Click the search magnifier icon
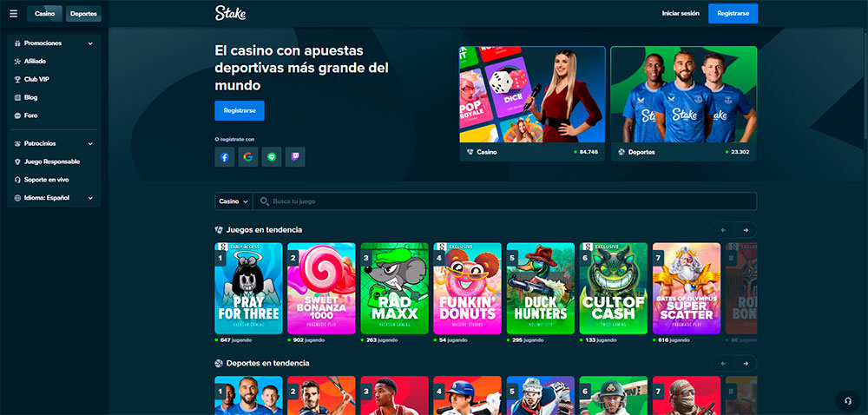Screen dimensions: 868x415 click(x=265, y=201)
